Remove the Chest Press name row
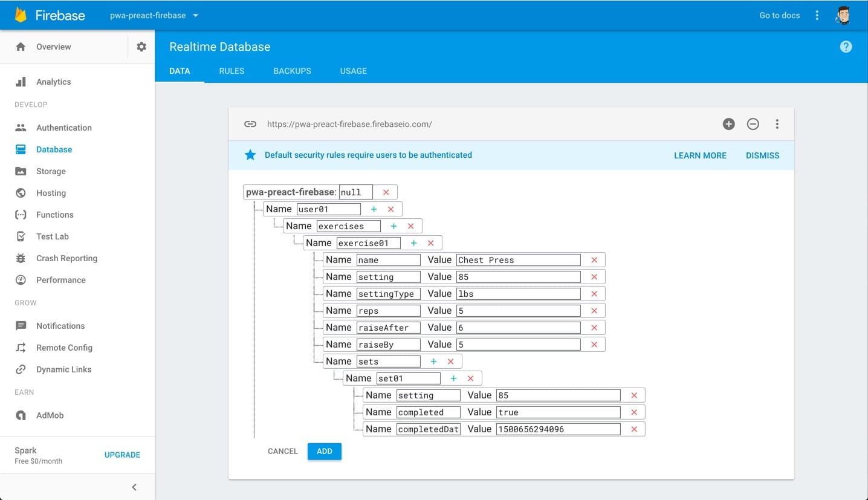 point(594,260)
